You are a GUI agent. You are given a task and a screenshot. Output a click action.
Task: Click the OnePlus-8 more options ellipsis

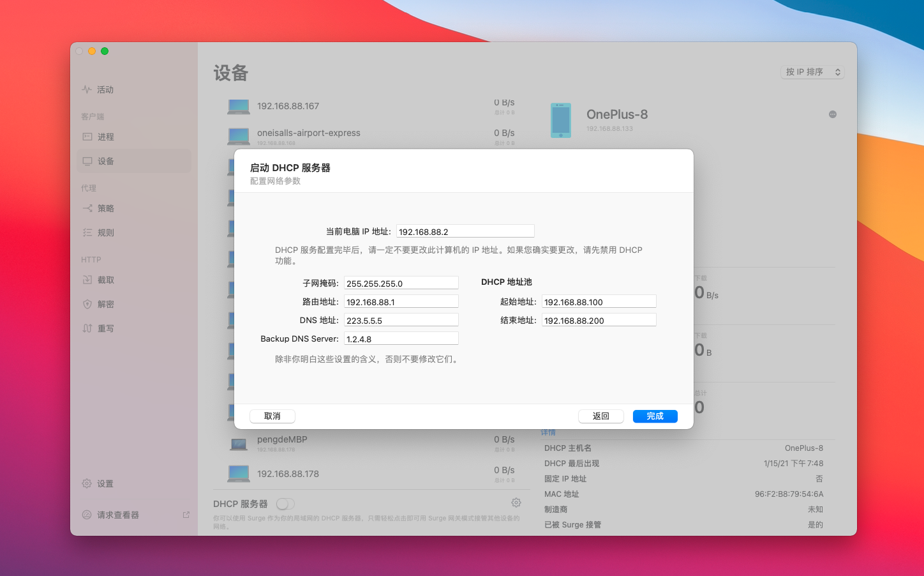[x=832, y=114]
